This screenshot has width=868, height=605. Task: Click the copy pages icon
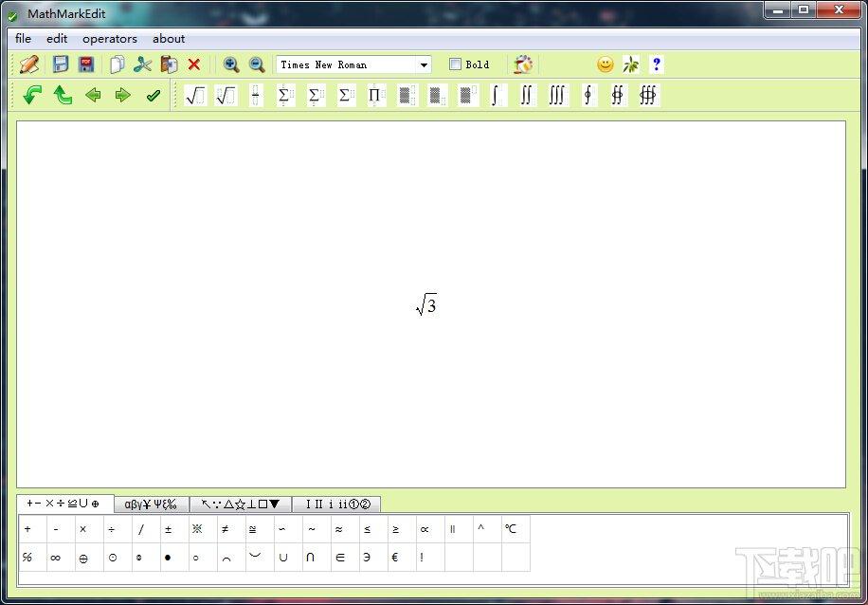tap(117, 64)
